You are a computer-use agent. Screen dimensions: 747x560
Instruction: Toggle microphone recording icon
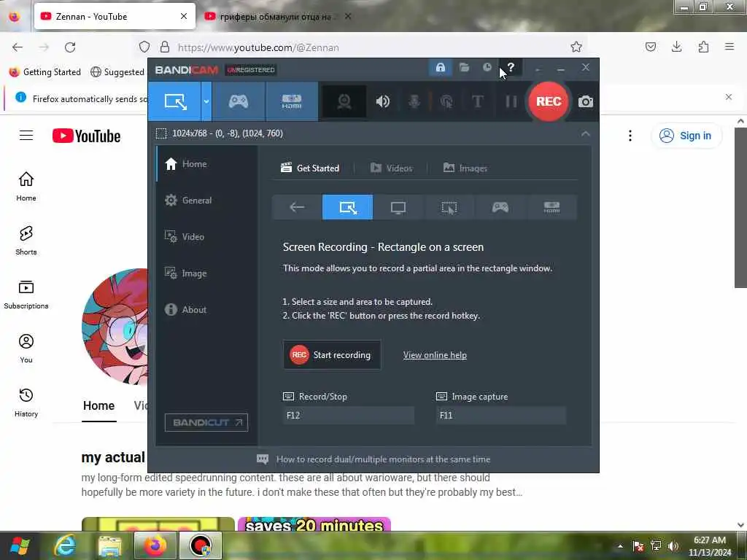click(x=414, y=101)
